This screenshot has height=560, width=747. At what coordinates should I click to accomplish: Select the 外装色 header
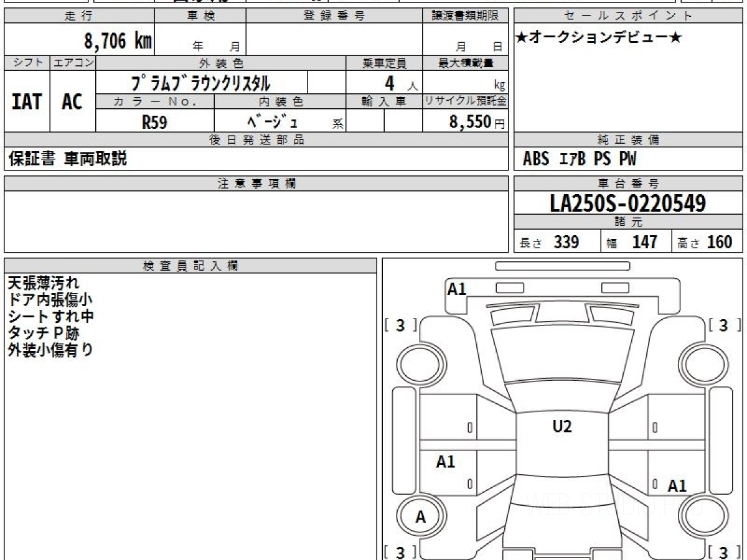pos(221,63)
